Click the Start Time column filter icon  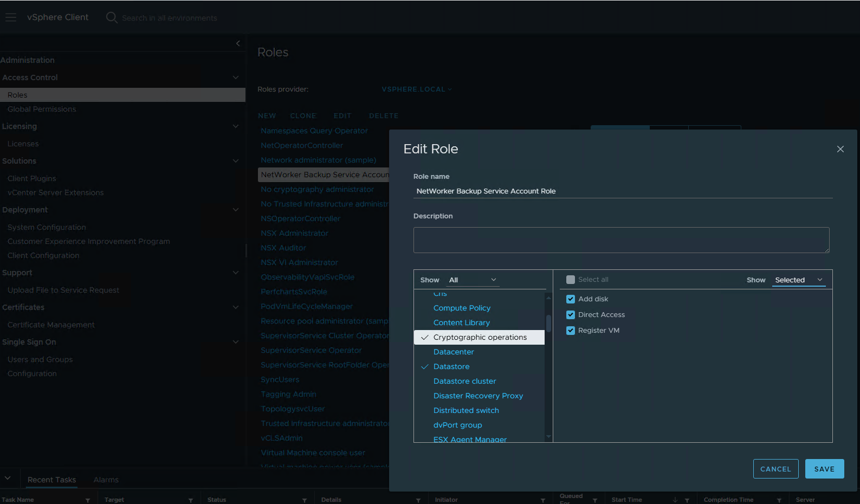687,500
